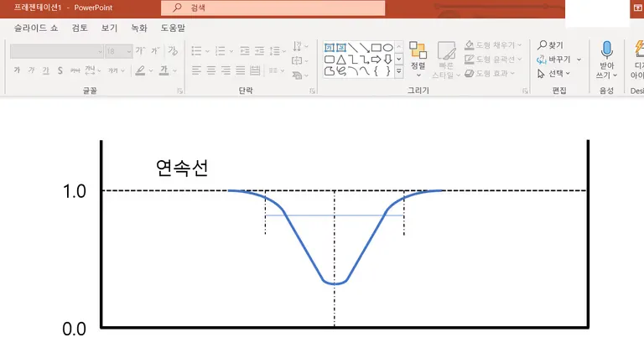Open drawing group dialog launcher

click(525, 91)
